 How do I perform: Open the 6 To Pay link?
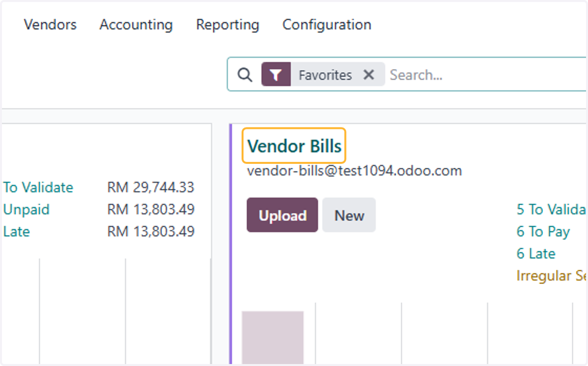pos(543,232)
